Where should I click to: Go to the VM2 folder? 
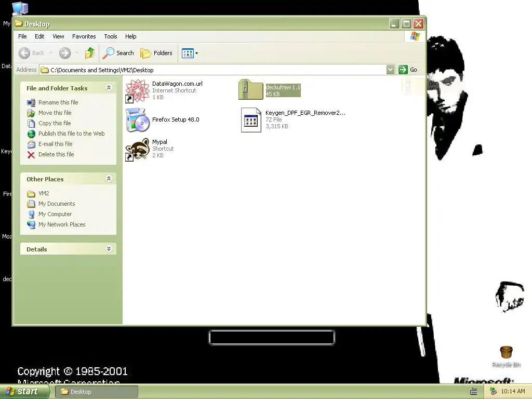[44, 193]
